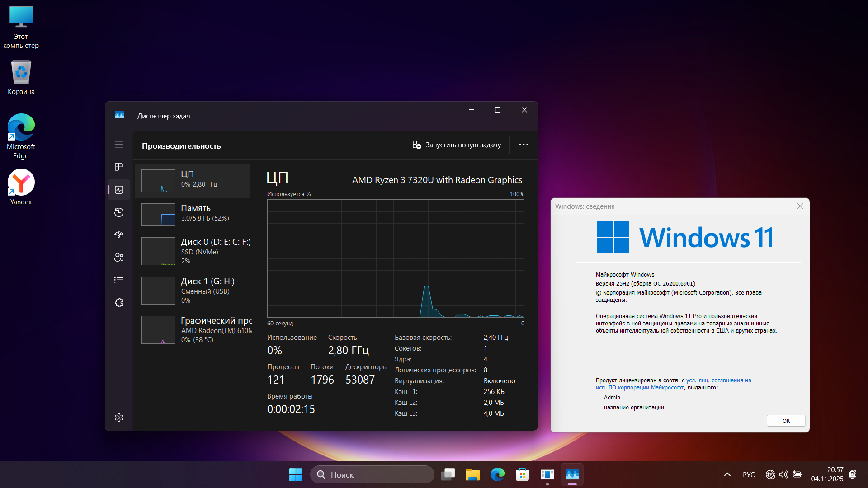Select the Performance sidebar icon

click(119, 190)
